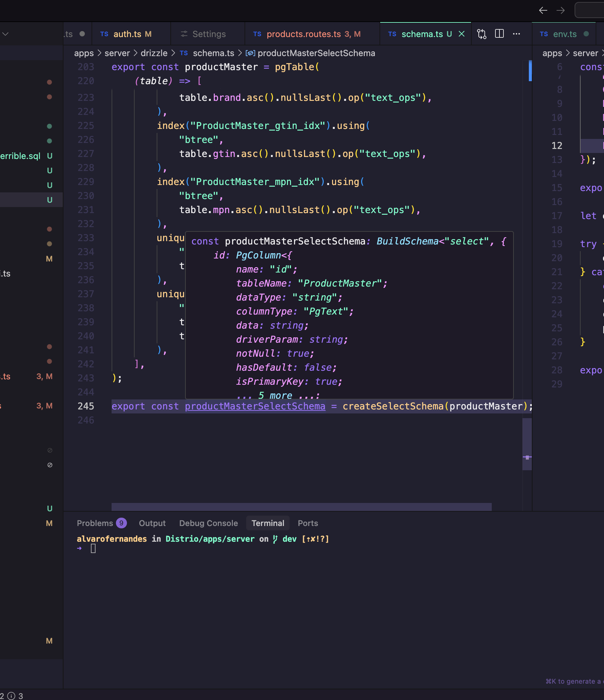The height and width of the screenshot is (700, 604).
Task: Open the env.ts tab in right group
Action: (x=564, y=34)
